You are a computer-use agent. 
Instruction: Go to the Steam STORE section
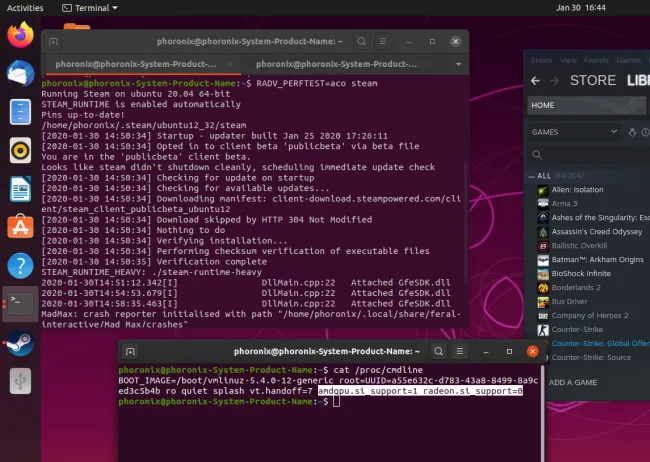pyautogui.click(x=593, y=80)
